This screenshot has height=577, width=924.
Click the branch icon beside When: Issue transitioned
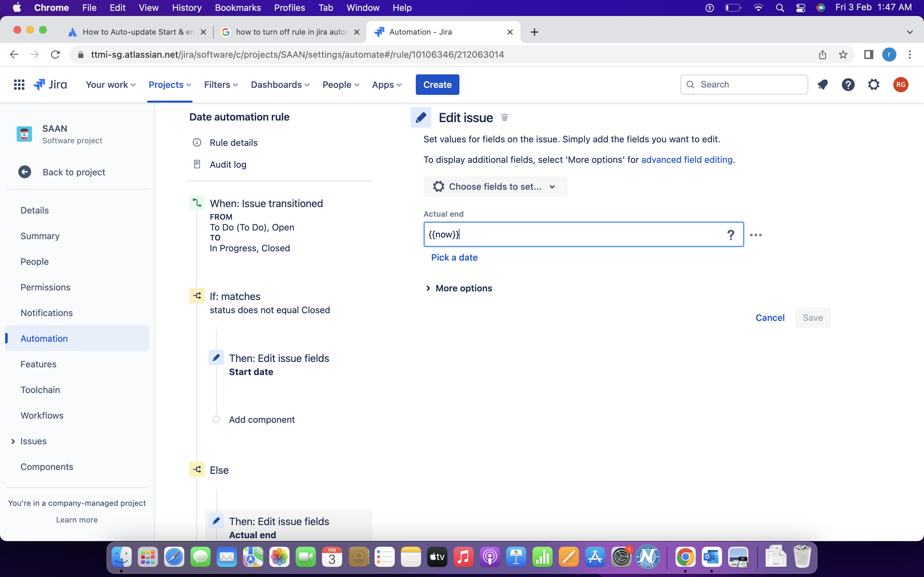tap(197, 203)
